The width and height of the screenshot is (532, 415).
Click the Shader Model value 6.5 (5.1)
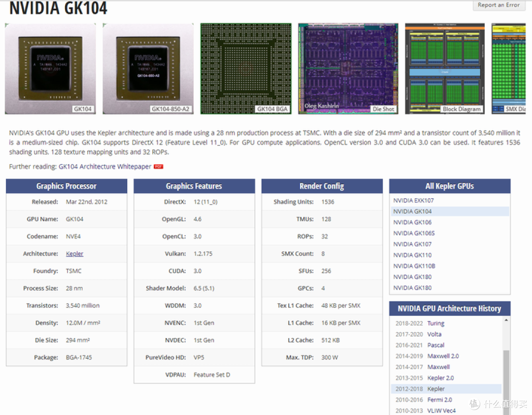click(204, 288)
